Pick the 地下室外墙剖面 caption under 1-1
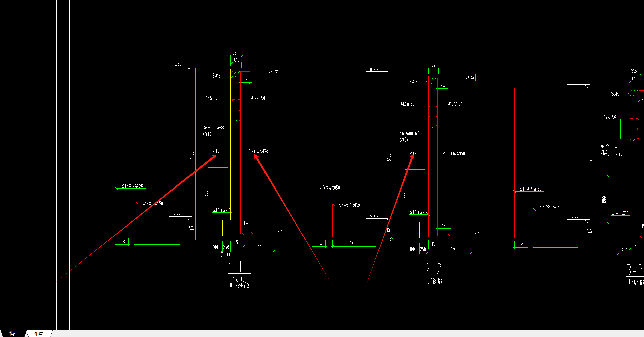 click(x=240, y=286)
